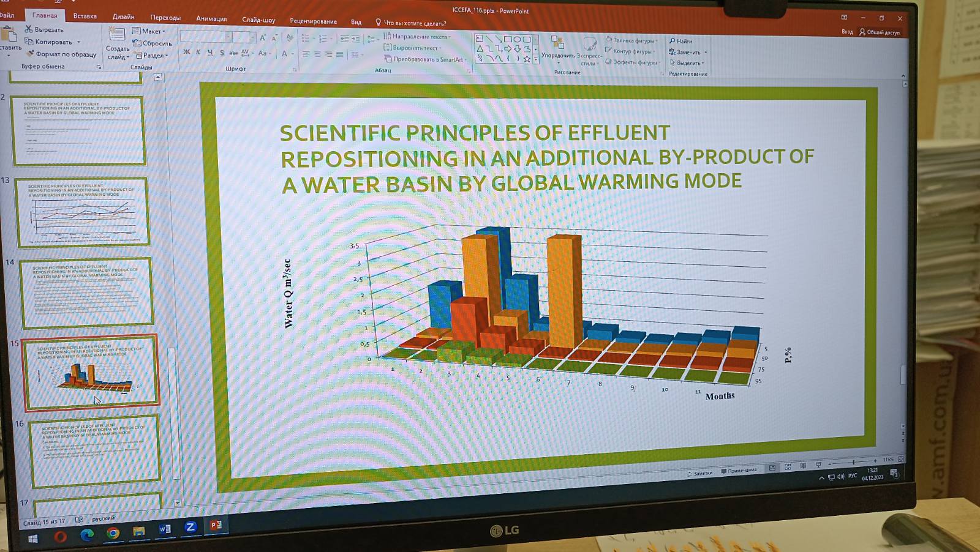The width and height of the screenshot is (980, 552).
Task: Click the zoom slider in status bar
Action: point(853,462)
